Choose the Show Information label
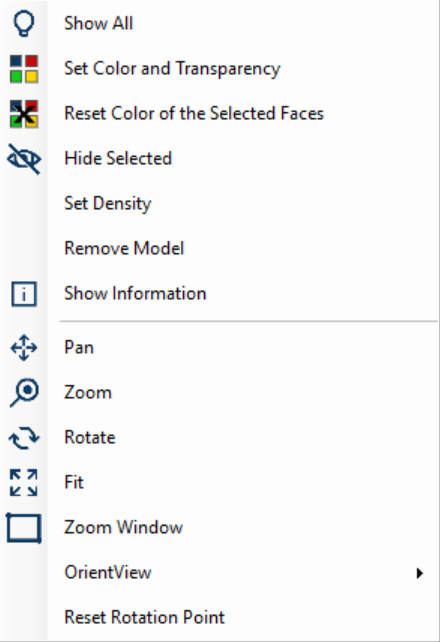This screenshot has width=440, height=642. click(x=135, y=294)
